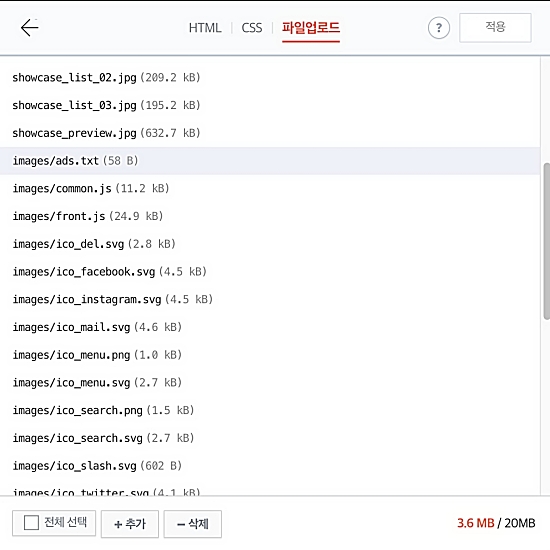Go back using the left arrow icon
Image resolution: width=550 pixels, height=550 pixels.
[x=29, y=28]
